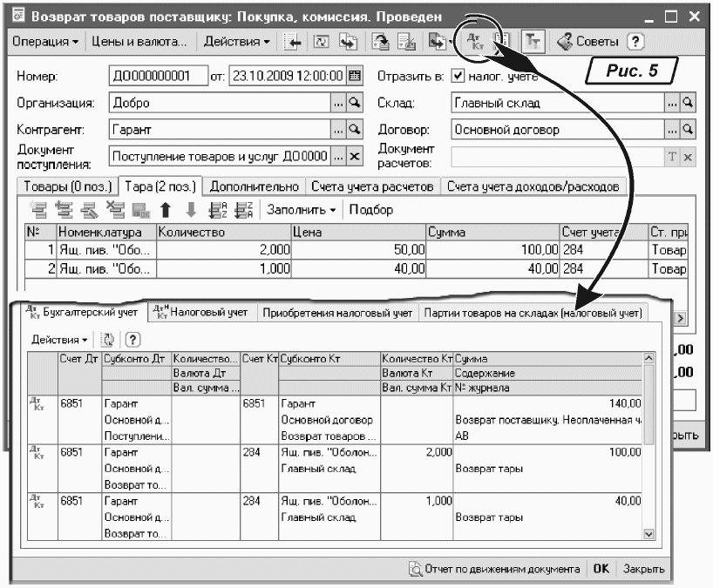This screenshot has width=713, height=588.
Task: Clear the Документ поступления field with X
Action: pyautogui.click(x=354, y=156)
